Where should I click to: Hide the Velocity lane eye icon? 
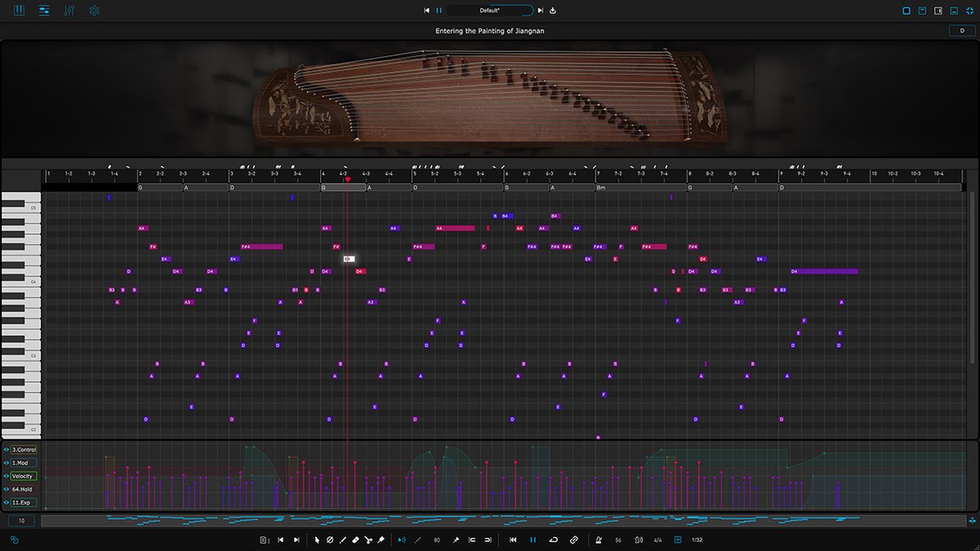coord(7,476)
